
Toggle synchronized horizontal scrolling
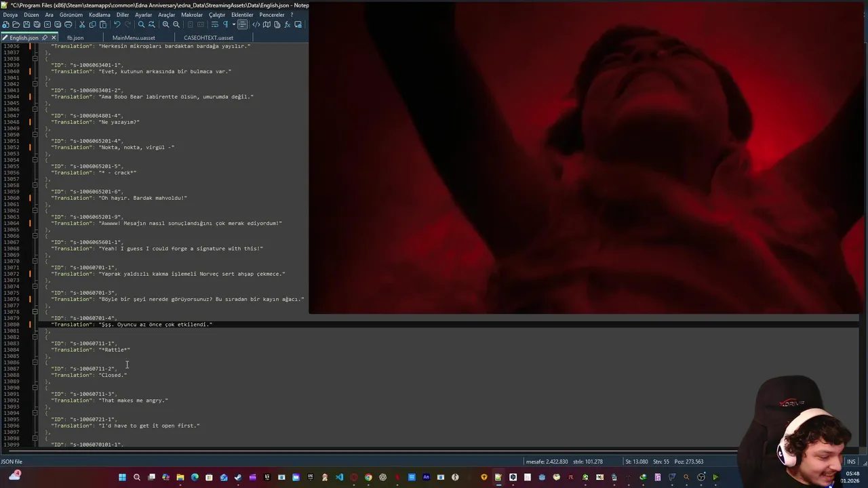point(201,24)
